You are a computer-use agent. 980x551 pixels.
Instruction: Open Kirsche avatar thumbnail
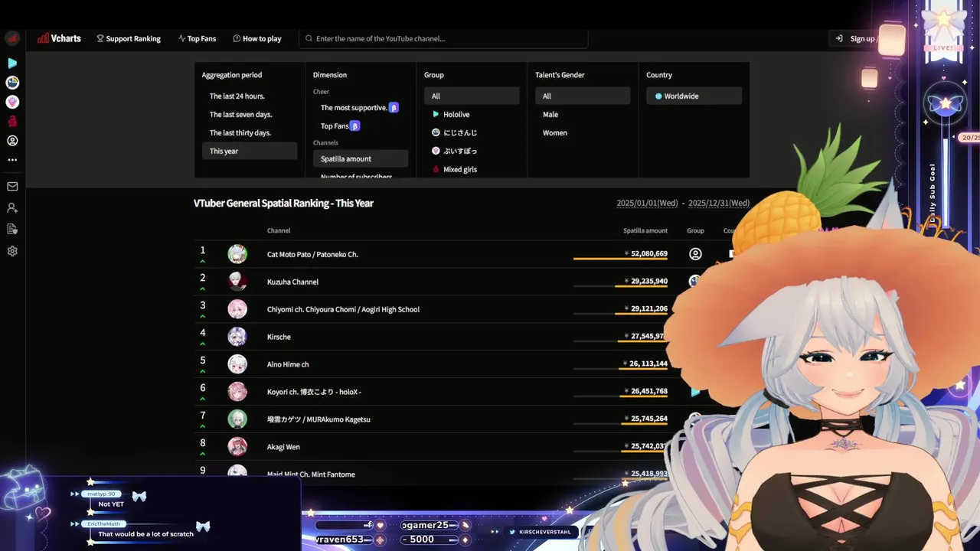tap(237, 337)
